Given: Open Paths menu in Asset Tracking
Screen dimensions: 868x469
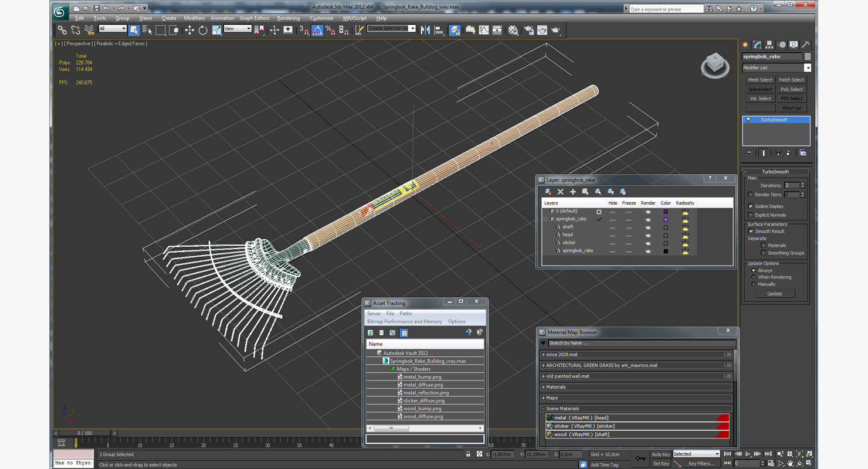Looking at the screenshot, I should tap(406, 314).
